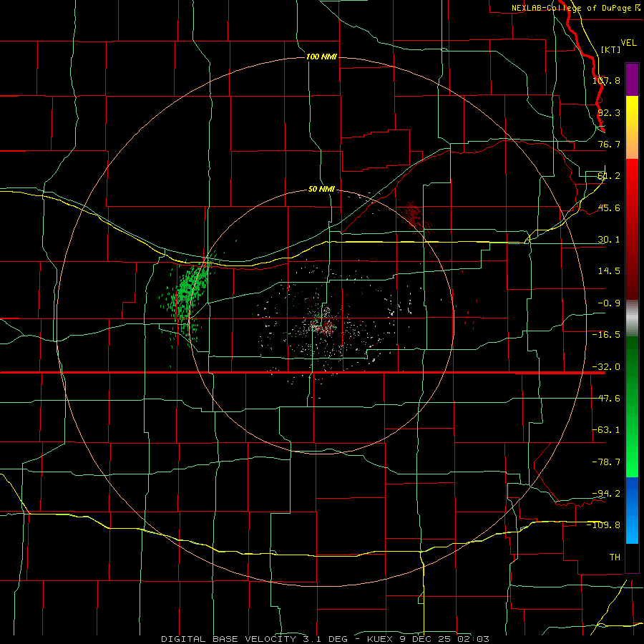The image size is (644, 644).
Task: Click the VEL legend title
Action: click(628, 43)
